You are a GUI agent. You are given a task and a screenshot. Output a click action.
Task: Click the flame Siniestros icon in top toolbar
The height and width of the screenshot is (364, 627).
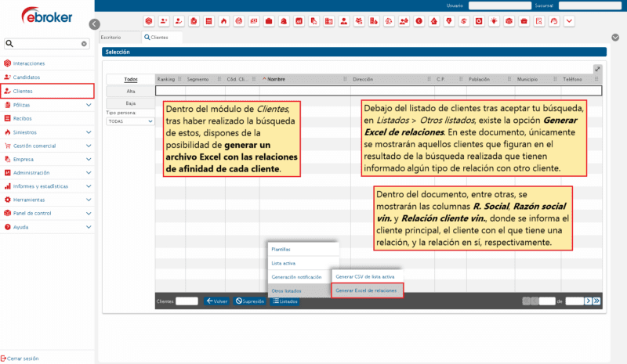(x=224, y=21)
